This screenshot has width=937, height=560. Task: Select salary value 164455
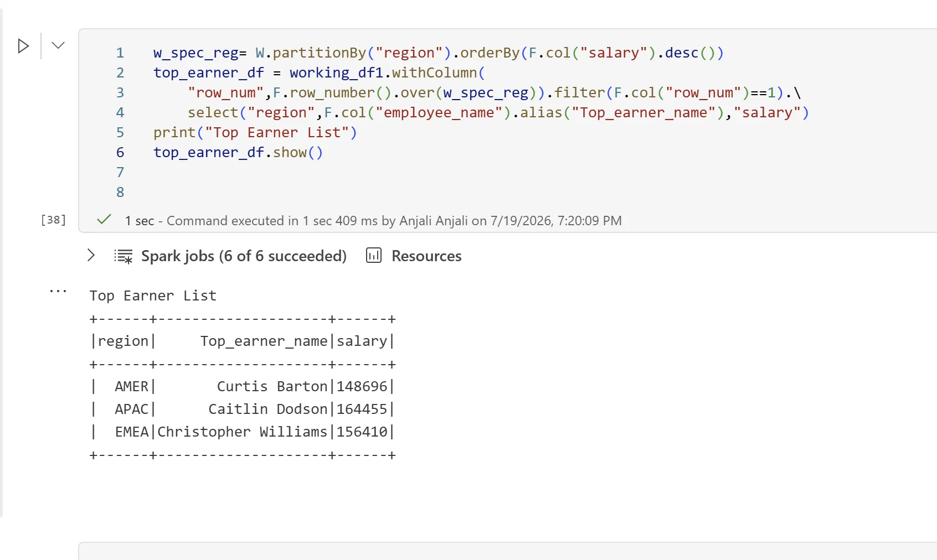pos(362,409)
